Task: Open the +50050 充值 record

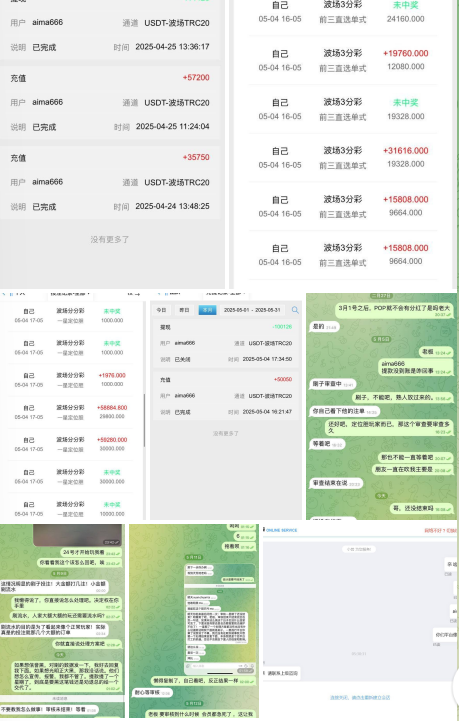Action: [226, 396]
